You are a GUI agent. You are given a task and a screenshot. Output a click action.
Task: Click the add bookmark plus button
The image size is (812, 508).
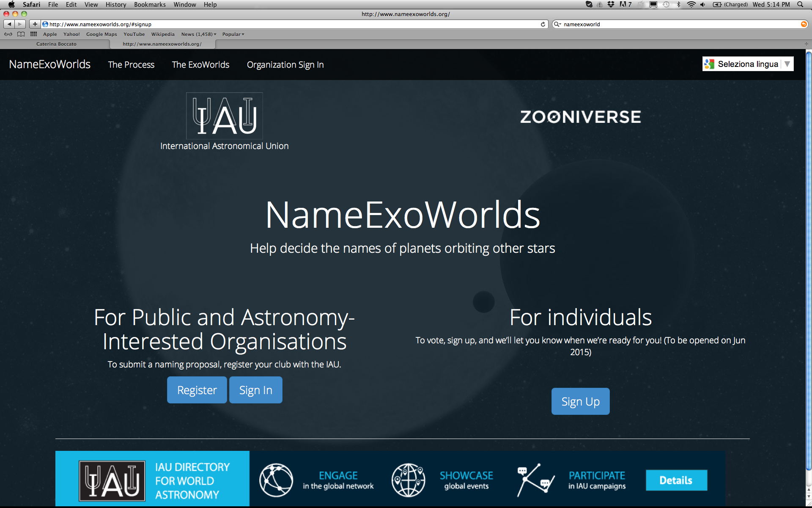[x=35, y=24]
